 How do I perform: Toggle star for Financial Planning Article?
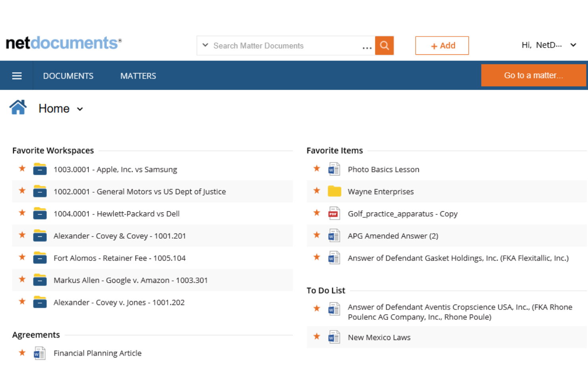click(22, 352)
